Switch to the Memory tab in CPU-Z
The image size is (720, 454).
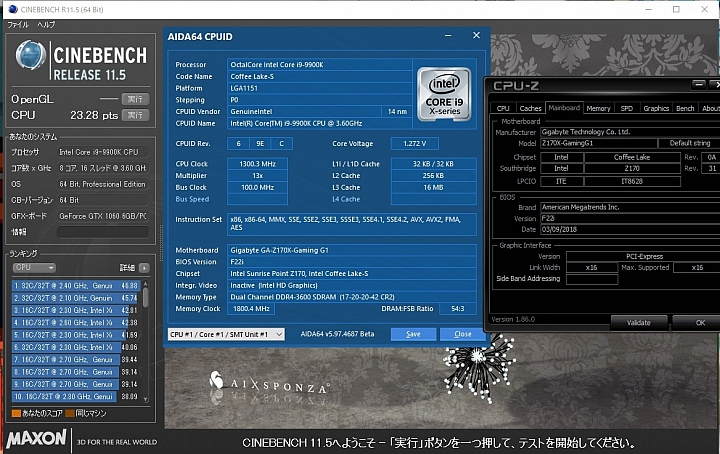coord(598,108)
